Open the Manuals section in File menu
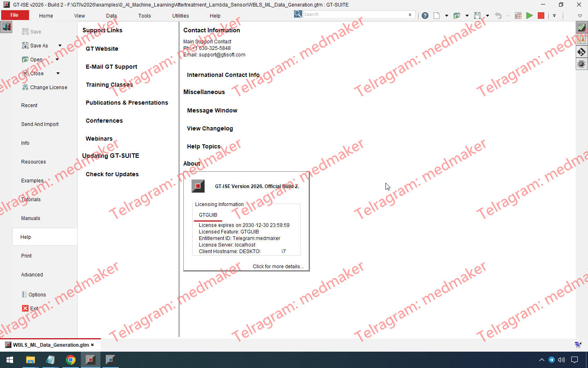Viewport: 588px width, 368px height. pyautogui.click(x=31, y=218)
